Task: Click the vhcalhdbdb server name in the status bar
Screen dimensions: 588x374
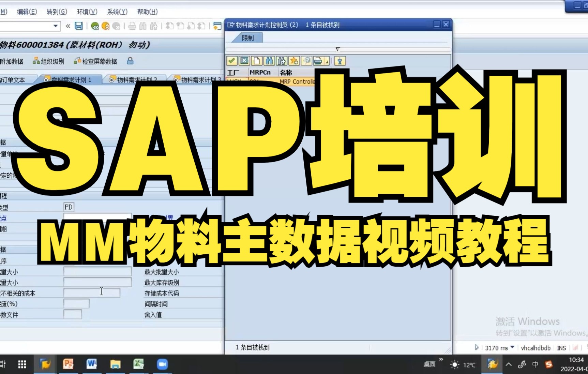Action: [x=536, y=348]
